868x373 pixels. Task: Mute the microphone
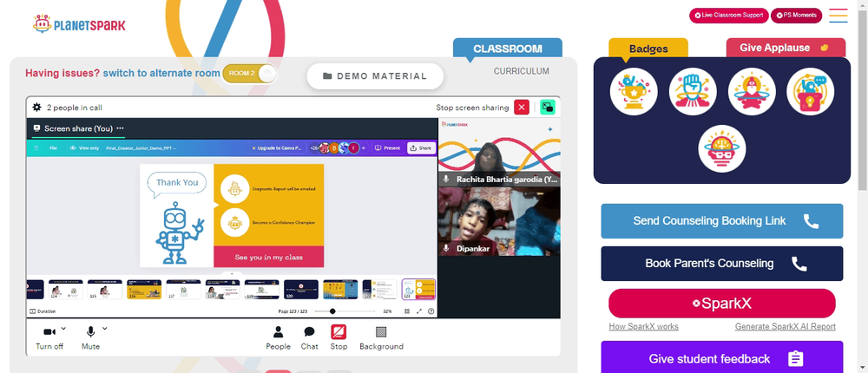click(91, 338)
